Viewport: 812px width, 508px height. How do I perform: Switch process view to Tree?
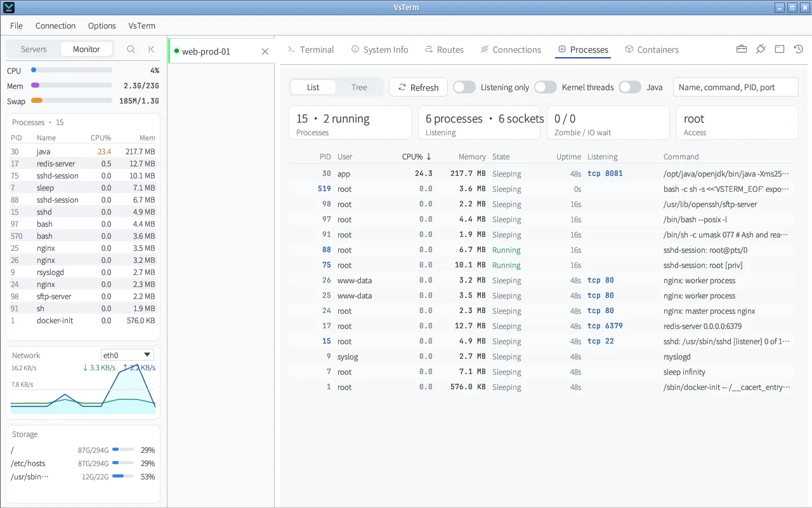click(359, 87)
